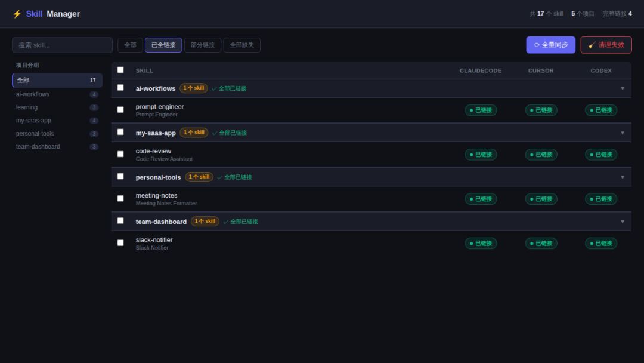The height and width of the screenshot is (363, 644).
Task: Click the 全量同步 sync button
Action: (550, 45)
